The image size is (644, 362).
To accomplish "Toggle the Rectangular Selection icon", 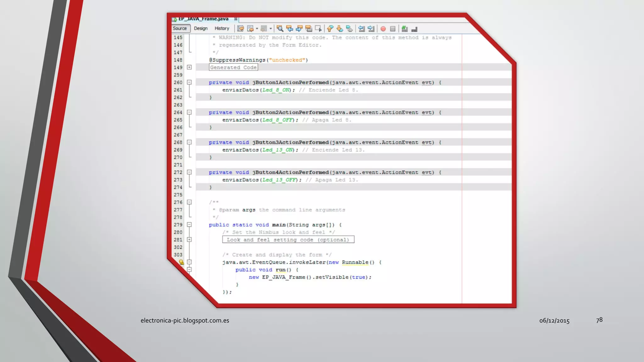I will point(318,29).
